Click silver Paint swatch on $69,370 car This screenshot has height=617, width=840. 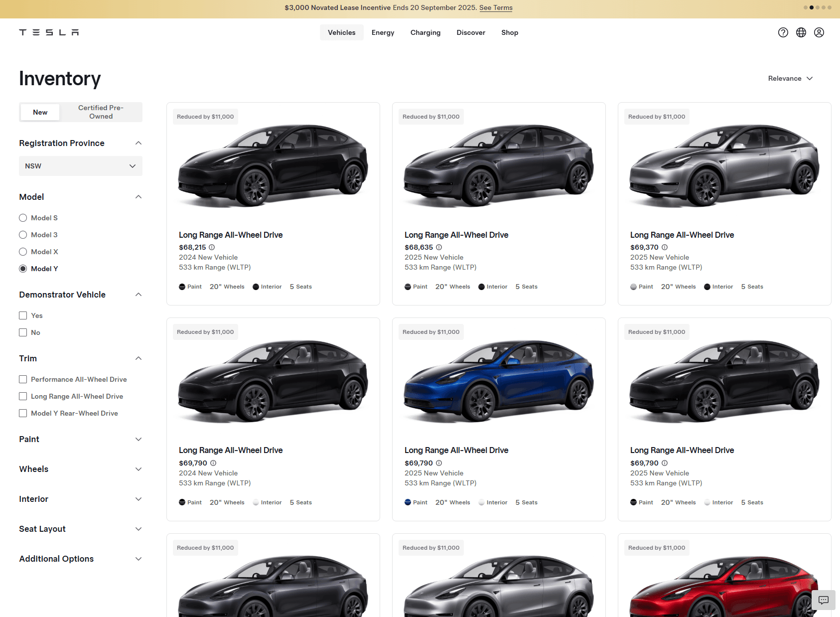633,287
